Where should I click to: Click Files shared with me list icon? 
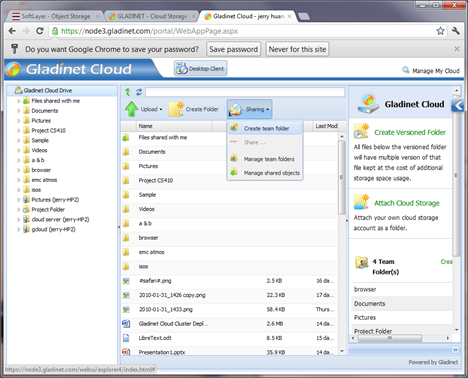coord(126,137)
